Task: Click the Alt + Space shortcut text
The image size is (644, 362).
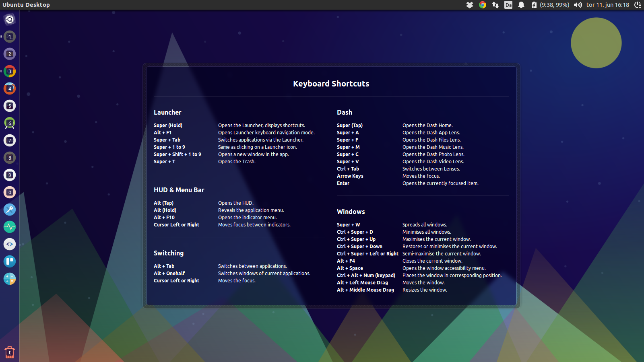Action: coord(350,268)
